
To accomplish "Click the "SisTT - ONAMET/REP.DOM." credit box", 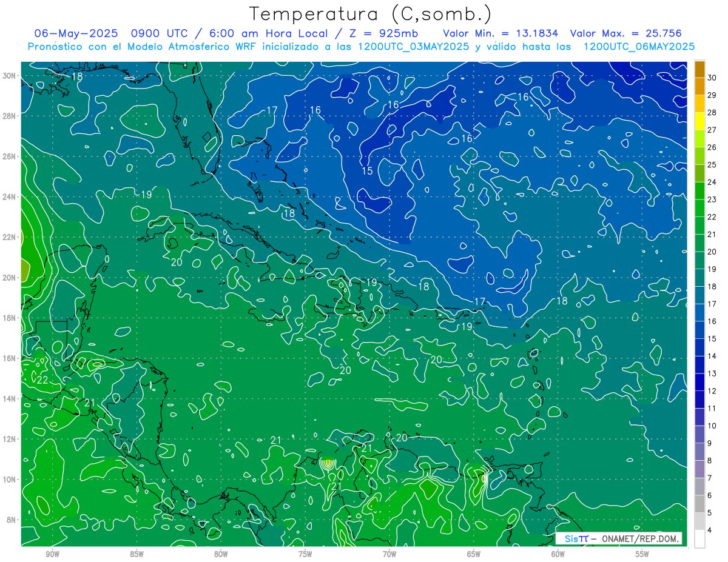I will pyautogui.click(x=619, y=538).
